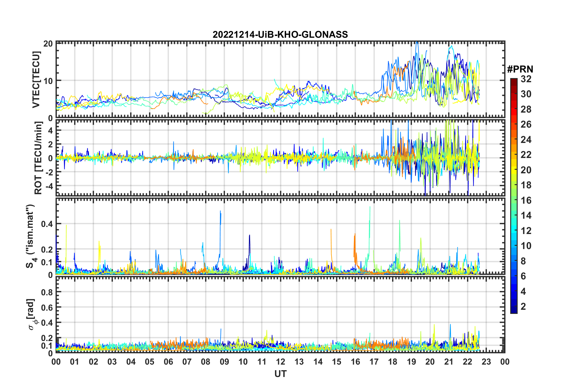Screen dimensions: 561x392
Task: Click hour label 01 on the UT axis
Action: pos(75,362)
